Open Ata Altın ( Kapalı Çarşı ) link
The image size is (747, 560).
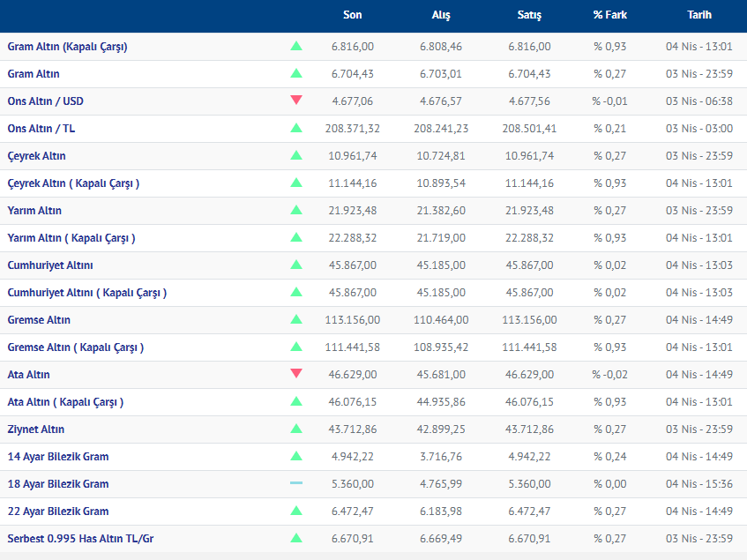click(x=65, y=402)
